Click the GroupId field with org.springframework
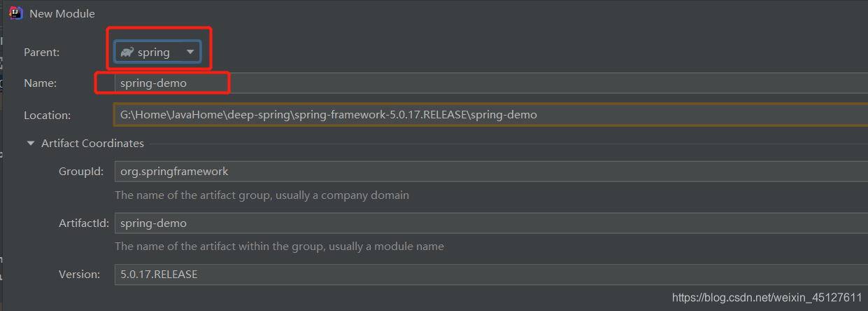The height and width of the screenshot is (311, 868). tap(491, 171)
